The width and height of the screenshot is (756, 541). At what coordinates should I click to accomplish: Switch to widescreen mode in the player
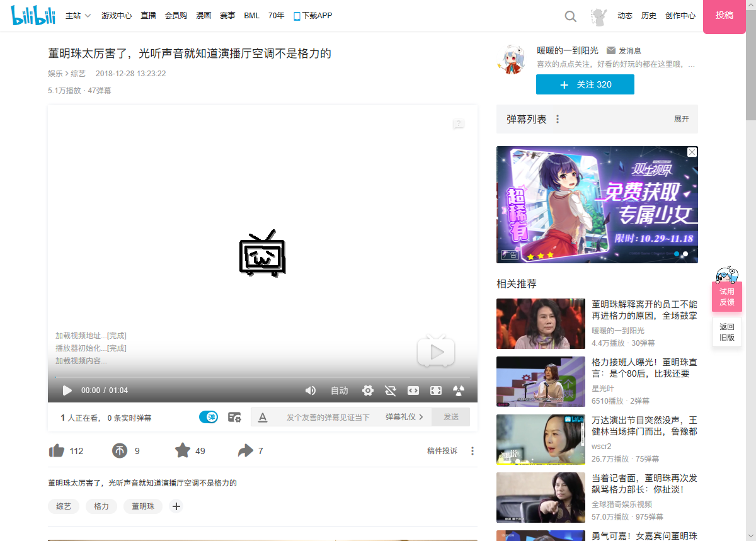413,390
